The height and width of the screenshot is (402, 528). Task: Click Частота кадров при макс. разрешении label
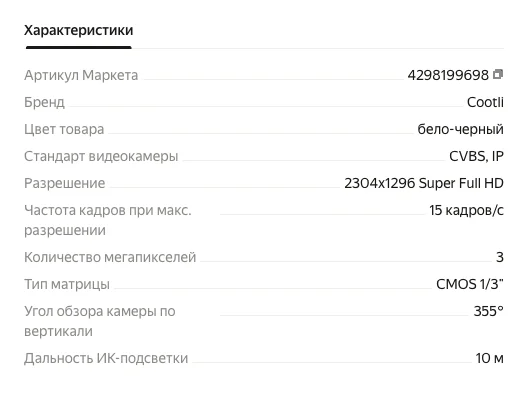coord(108,220)
